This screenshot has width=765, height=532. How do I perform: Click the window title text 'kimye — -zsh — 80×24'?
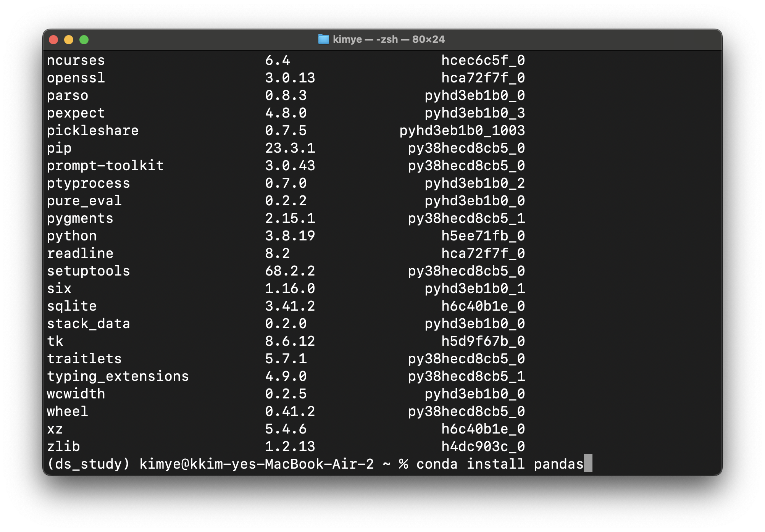388,39
